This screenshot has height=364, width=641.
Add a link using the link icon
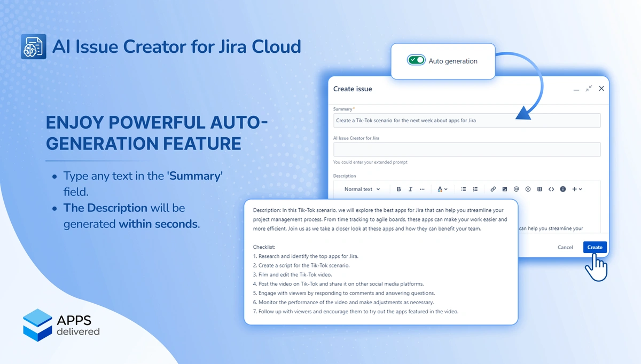pos(493,189)
